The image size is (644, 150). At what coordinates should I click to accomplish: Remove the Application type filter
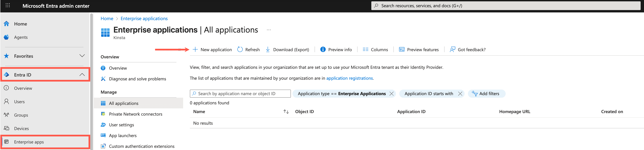(391, 94)
